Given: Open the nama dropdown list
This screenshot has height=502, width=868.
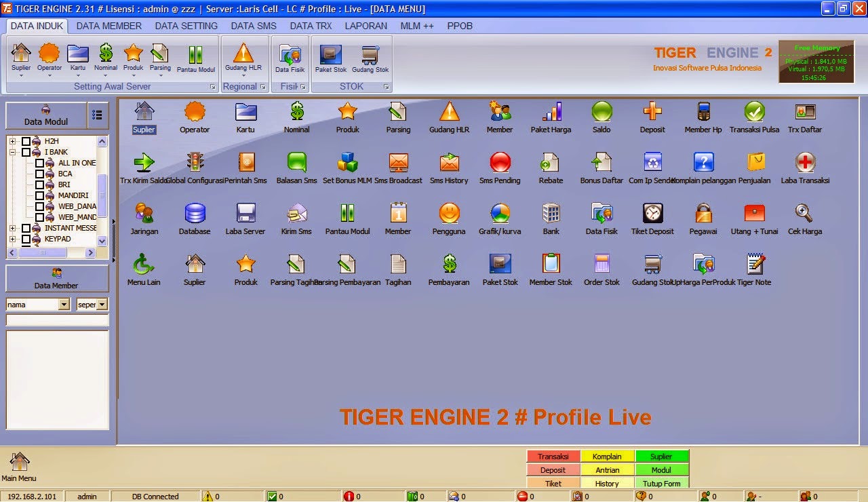Looking at the screenshot, I should (x=63, y=304).
